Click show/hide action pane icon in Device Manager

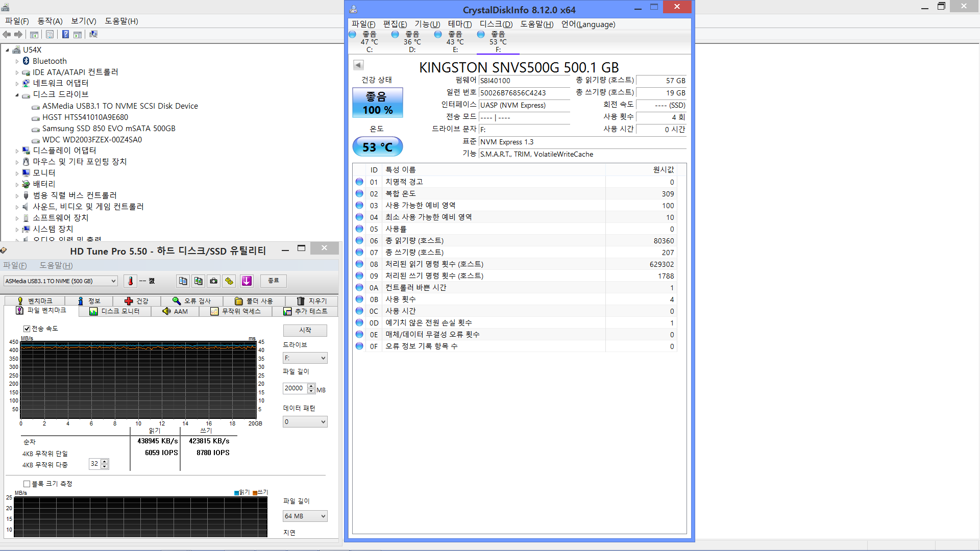[78, 34]
